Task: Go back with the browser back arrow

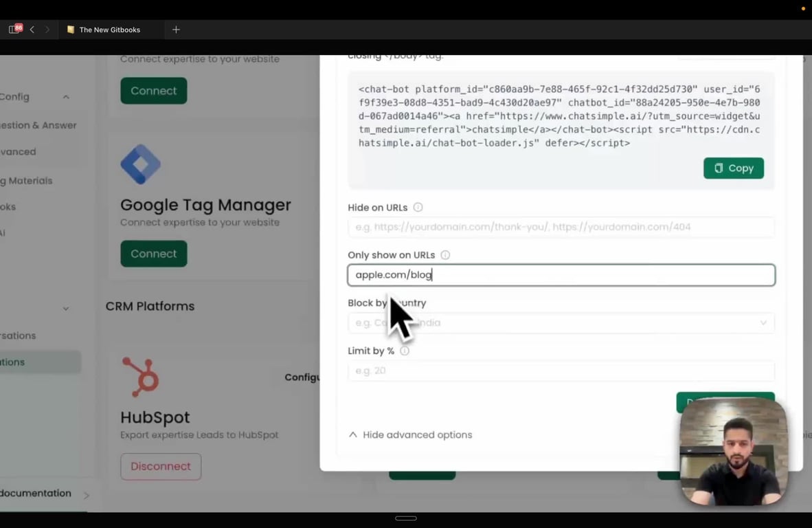Action: point(32,30)
